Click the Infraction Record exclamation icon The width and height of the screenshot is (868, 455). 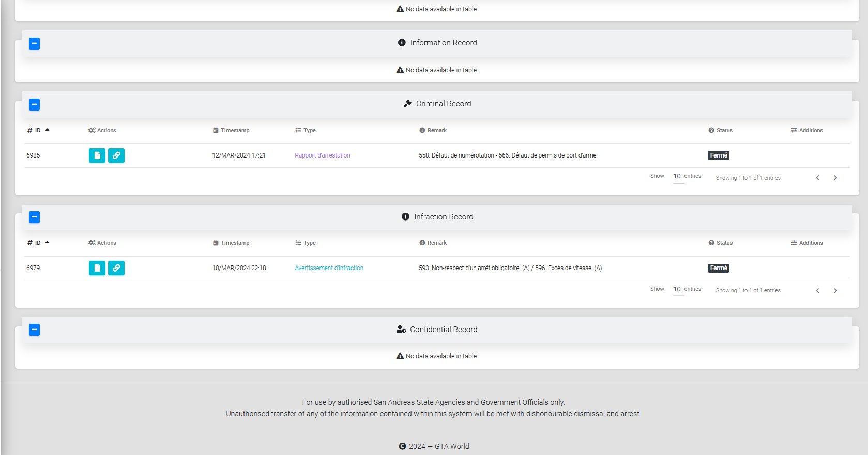(405, 217)
